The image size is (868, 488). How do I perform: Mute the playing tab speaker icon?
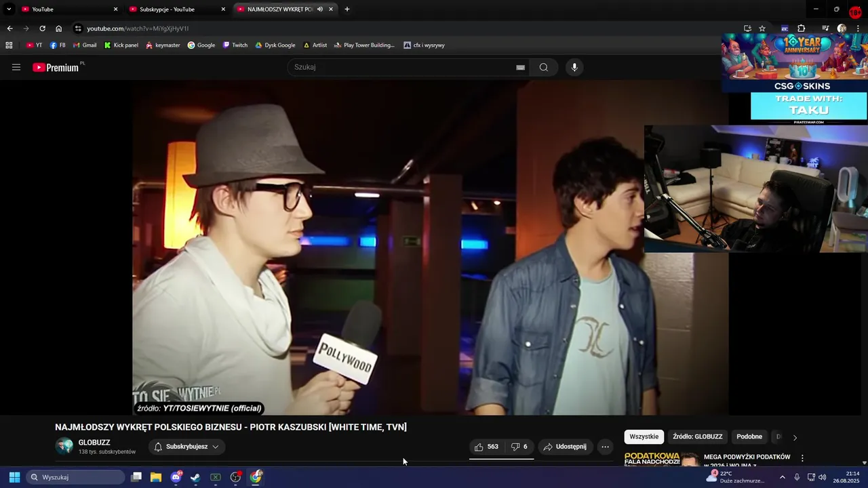[x=320, y=9]
